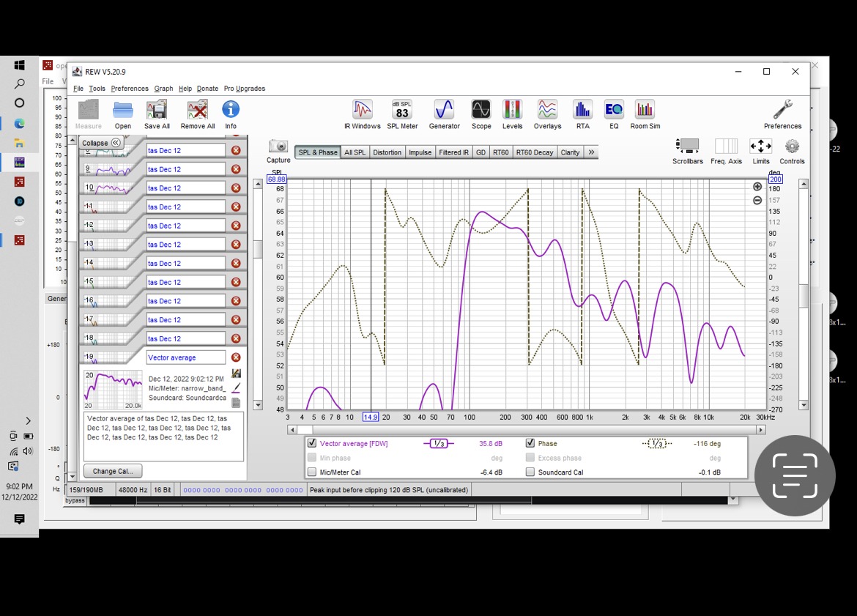Viewport: 857px width, 616px height.
Task: Switch to the Clarity tab
Action: coord(570,152)
